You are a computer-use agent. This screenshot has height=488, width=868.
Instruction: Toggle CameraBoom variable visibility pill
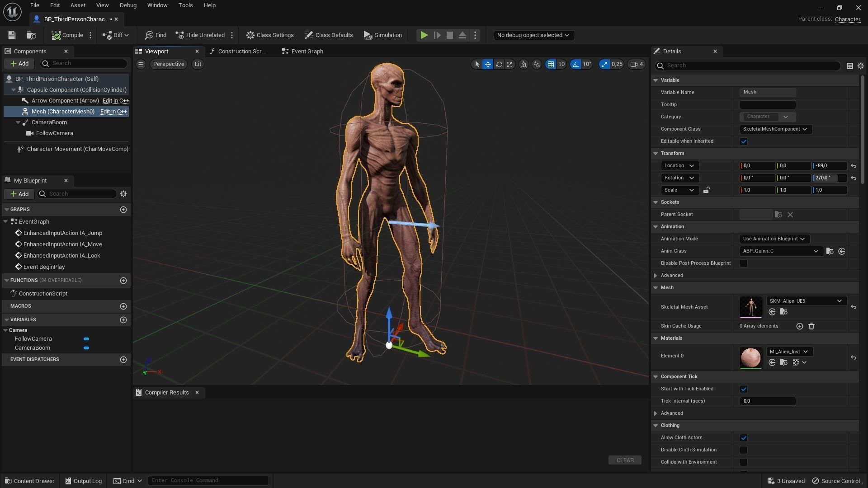pos(86,348)
